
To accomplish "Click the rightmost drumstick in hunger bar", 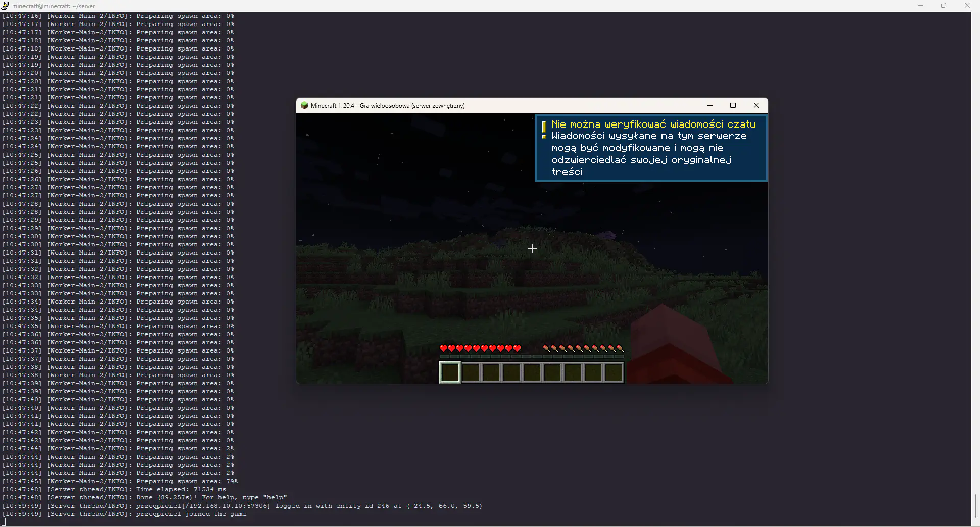I will (x=620, y=348).
